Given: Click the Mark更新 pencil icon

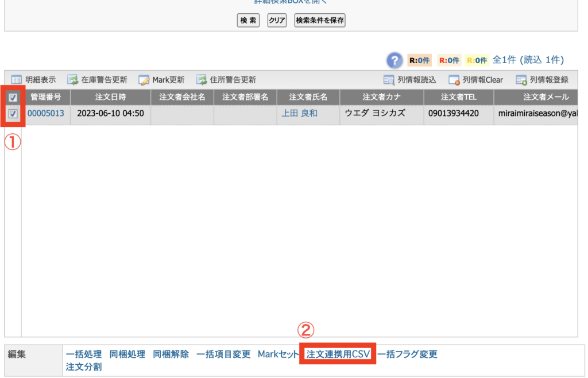Looking at the screenshot, I should point(144,80).
